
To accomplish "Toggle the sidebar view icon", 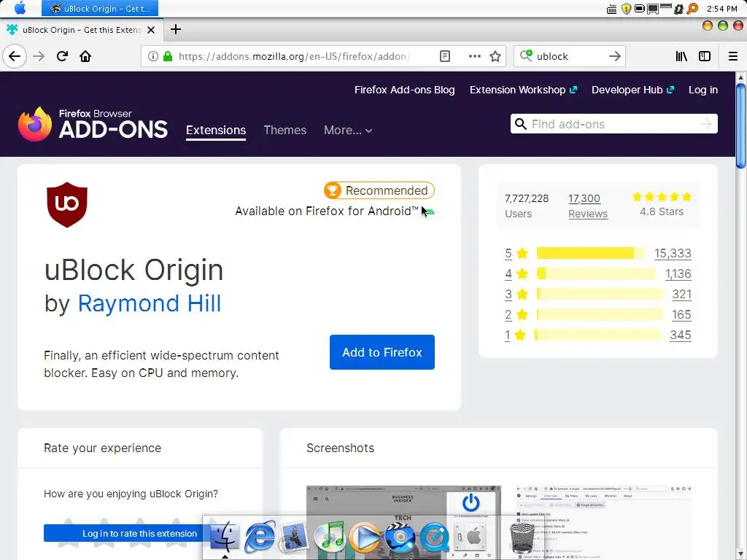I will coord(705,56).
